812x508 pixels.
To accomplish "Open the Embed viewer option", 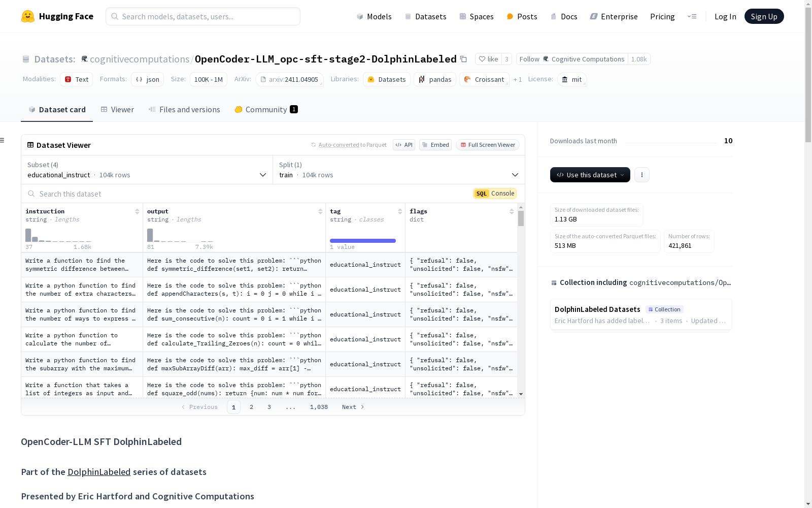I will (435, 145).
